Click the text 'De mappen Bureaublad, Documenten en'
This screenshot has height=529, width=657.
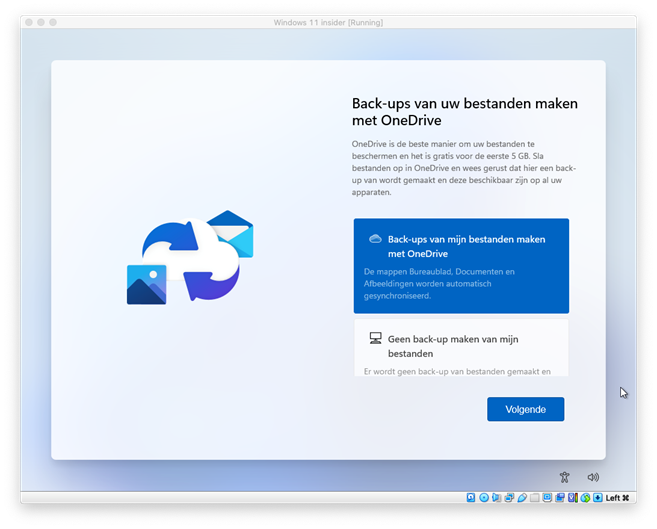[x=439, y=271]
